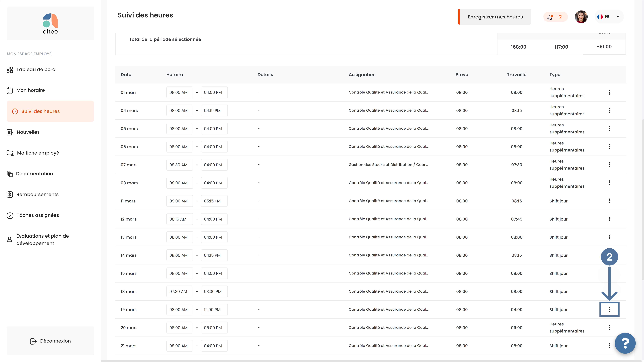Screen dimensions: 644x362
Task: Go to Évaluations et plan de développement
Action: click(43, 240)
